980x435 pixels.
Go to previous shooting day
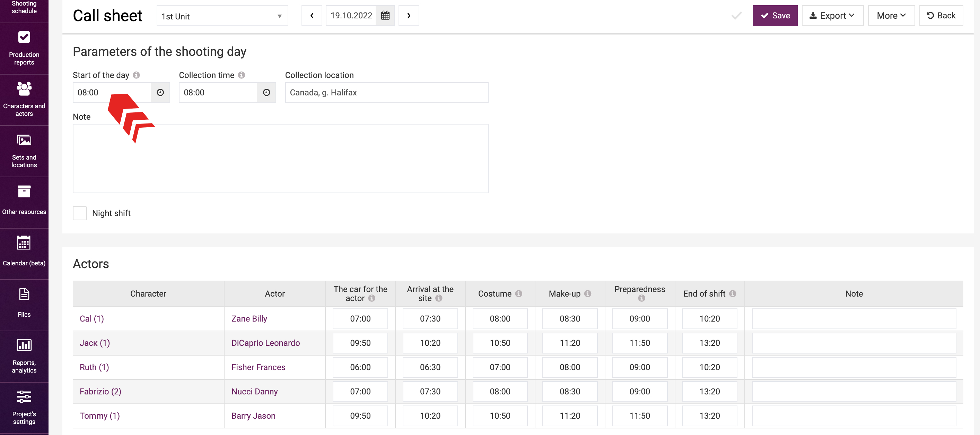point(312,16)
